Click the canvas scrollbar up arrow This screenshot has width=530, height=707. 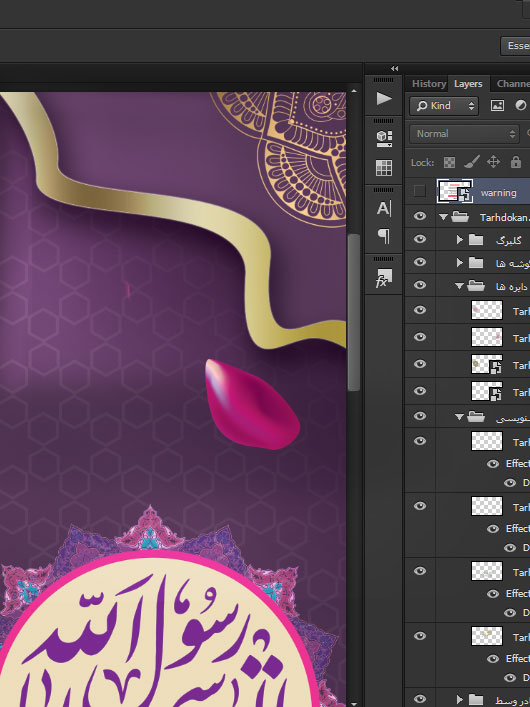point(354,91)
